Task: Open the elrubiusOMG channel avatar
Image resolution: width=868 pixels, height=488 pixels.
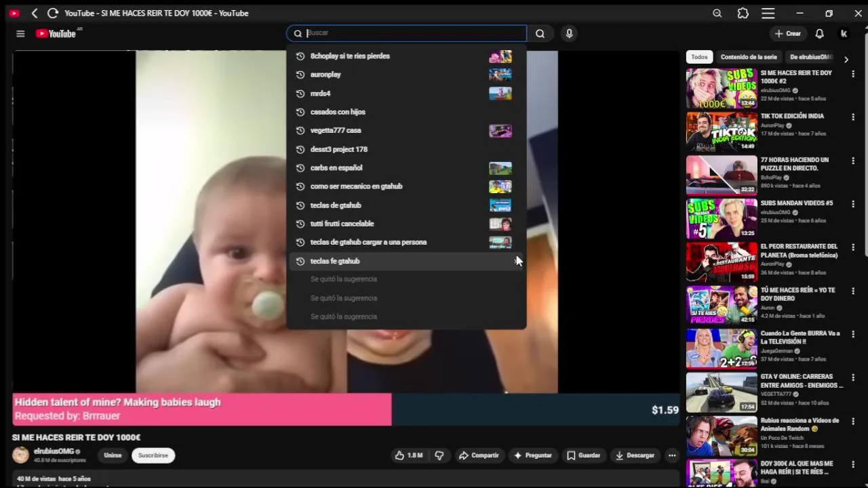Action: point(21,455)
